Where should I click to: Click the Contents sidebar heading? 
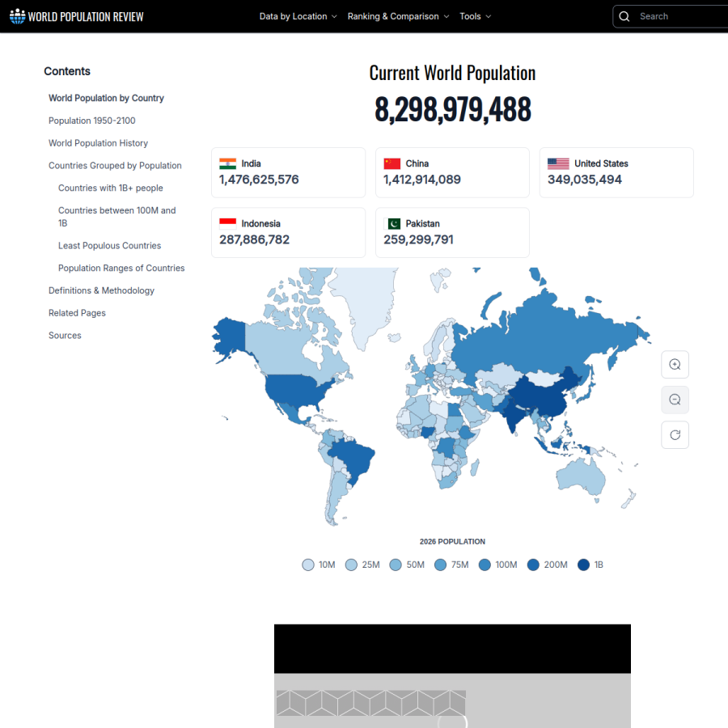coord(67,71)
